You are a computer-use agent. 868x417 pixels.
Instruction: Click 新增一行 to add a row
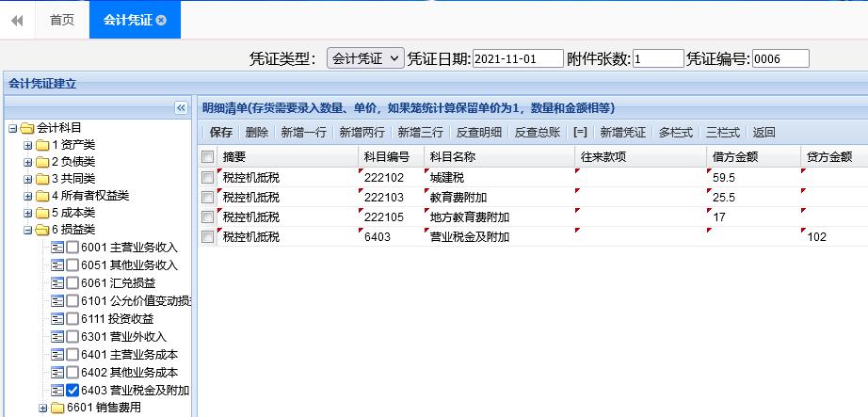coord(303,133)
